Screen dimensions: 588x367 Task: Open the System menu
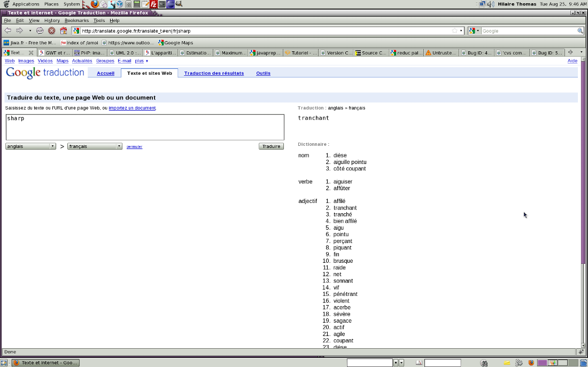coord(71,4)
